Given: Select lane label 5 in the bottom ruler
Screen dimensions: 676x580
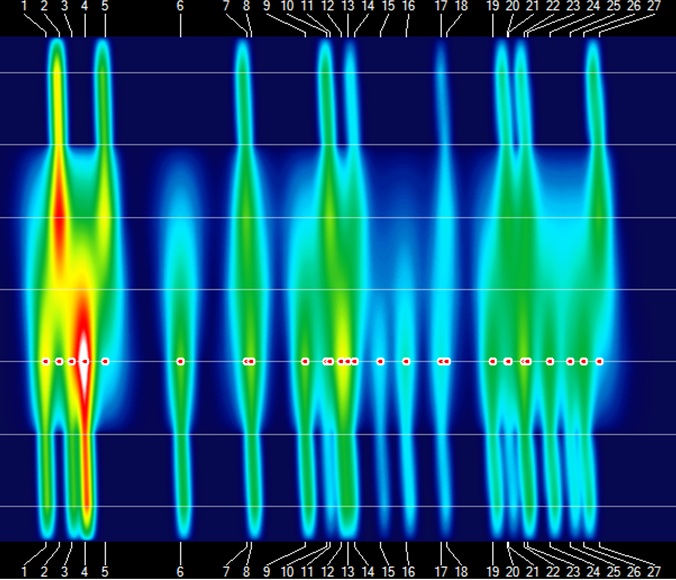Looking at the screenshot, I should click(105, 572).
